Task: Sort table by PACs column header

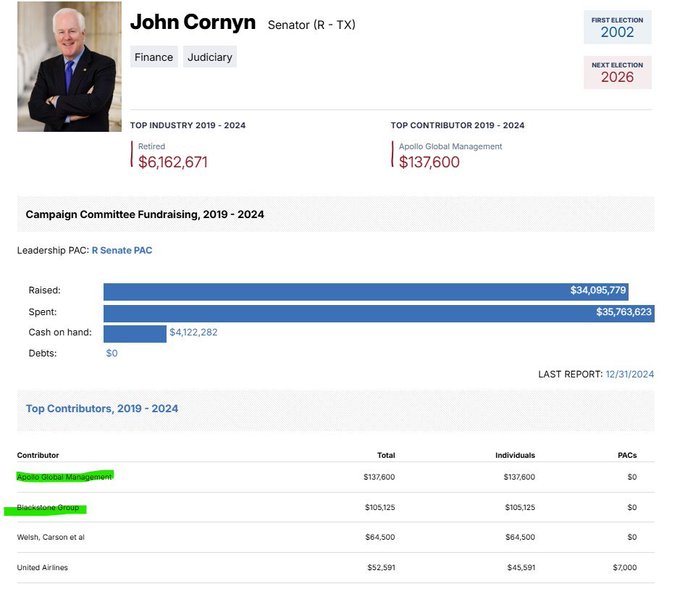Action: (x=626, y=455)
